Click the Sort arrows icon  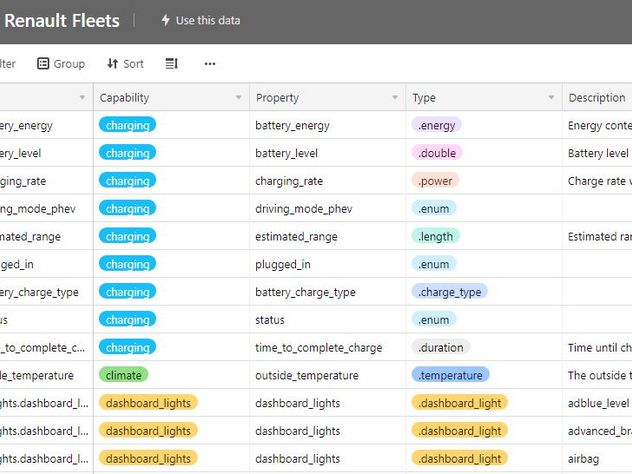[x=112, y=64]
